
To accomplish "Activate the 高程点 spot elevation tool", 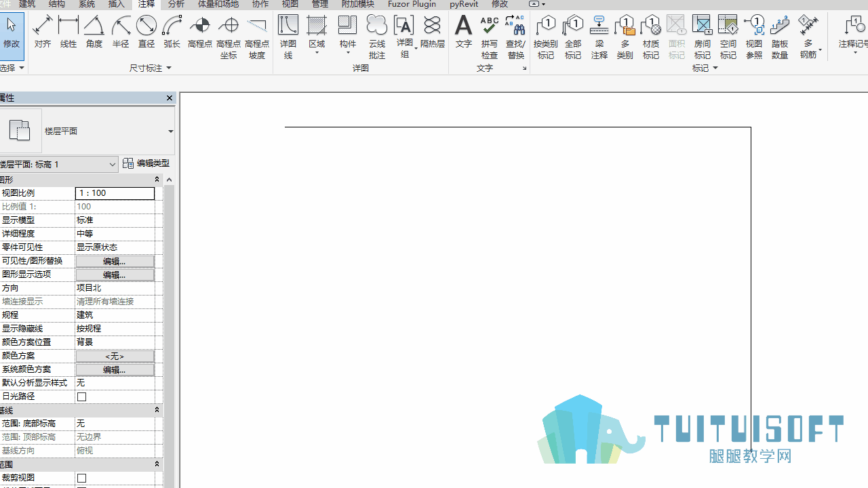I will pyautogui.click(x=200, y=32).
